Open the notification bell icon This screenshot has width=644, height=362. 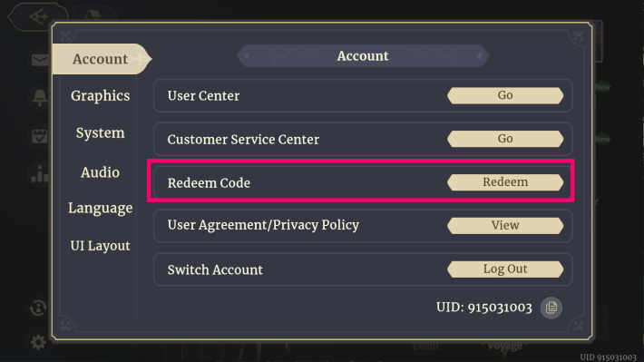(39, 98)
